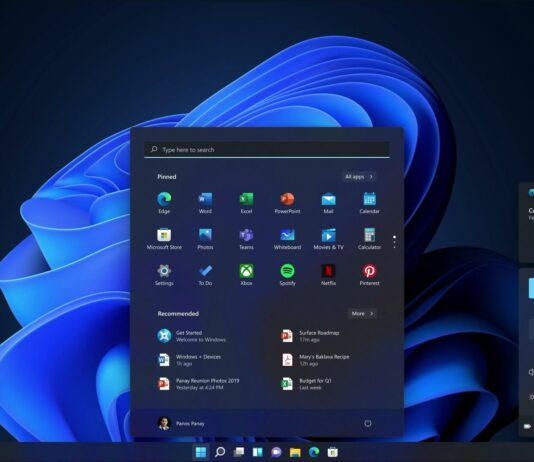Open Task View on the taskbar
This screenshot has height=462, width=534.
point(239,452)
